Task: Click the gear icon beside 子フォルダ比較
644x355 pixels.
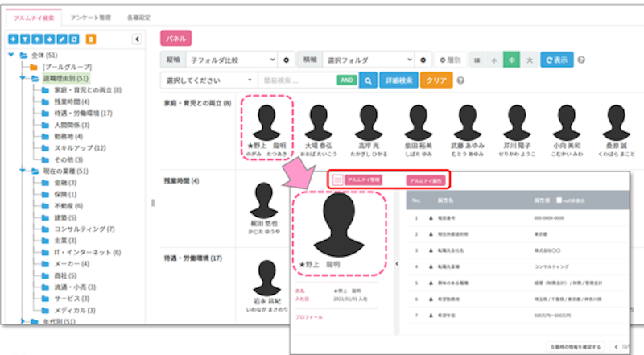Action: tap(286, 60)
